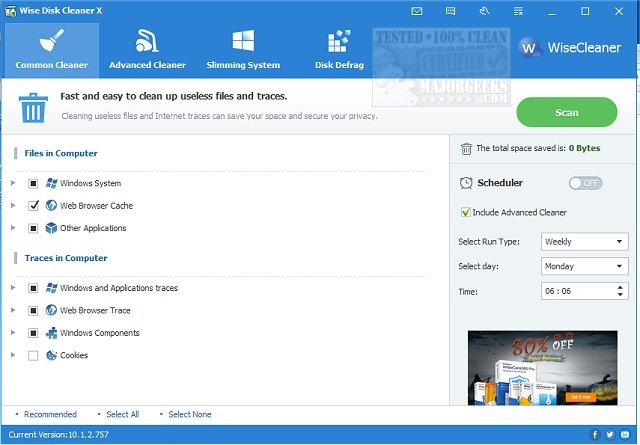Image resolution: width=640 pixels, height=445 pixels.
Task: Click the Facebook icon in status bar
Action: (596, 435)
